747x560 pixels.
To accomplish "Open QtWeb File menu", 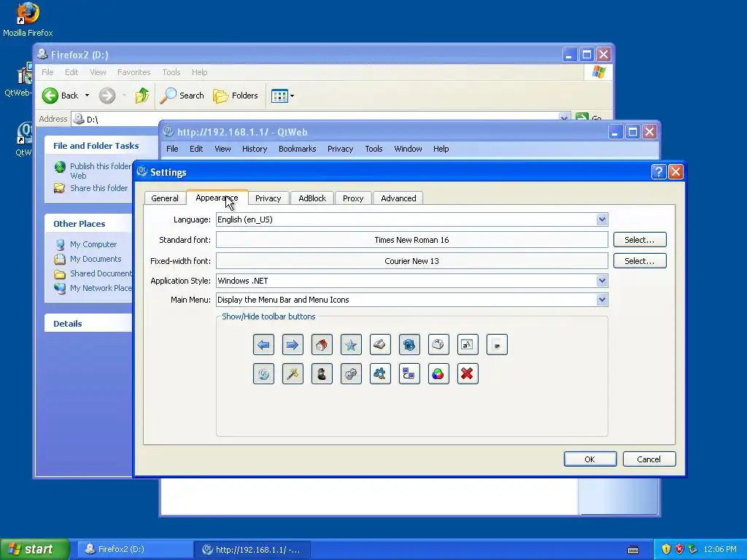I will [172, 149].
